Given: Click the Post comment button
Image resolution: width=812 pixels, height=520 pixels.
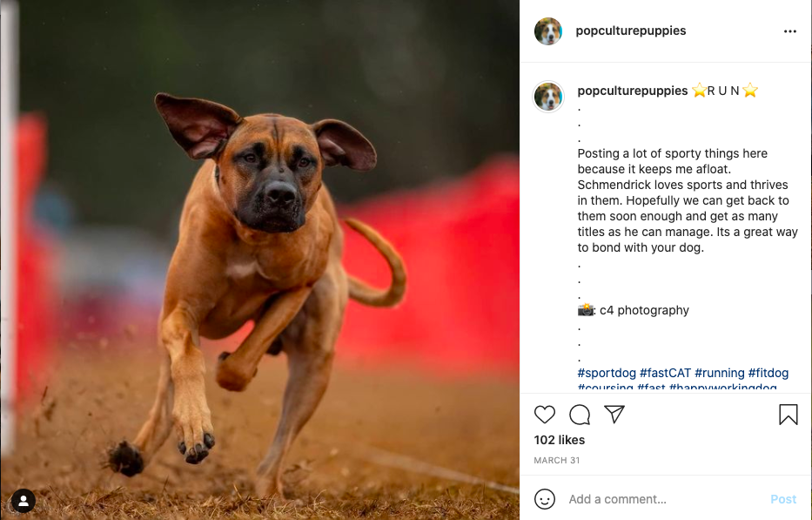Looking at the screenshot, I should (x=783, y=499).
